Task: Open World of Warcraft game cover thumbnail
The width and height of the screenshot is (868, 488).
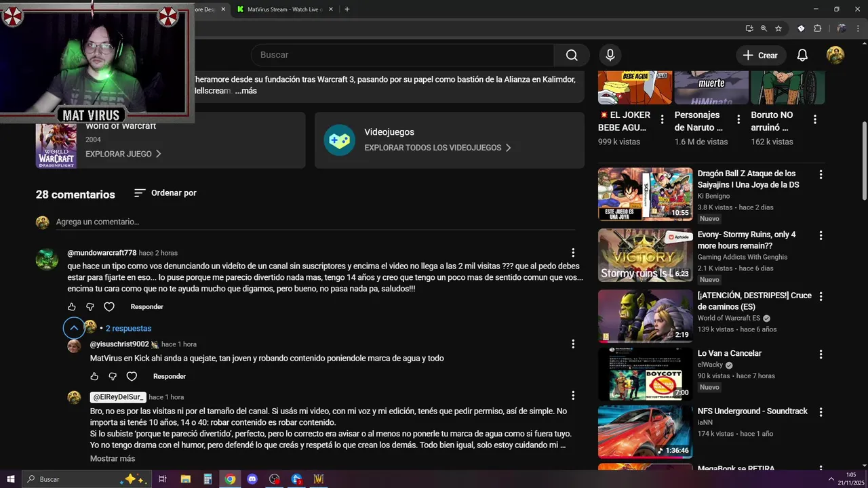Action: tap(56, 146)
